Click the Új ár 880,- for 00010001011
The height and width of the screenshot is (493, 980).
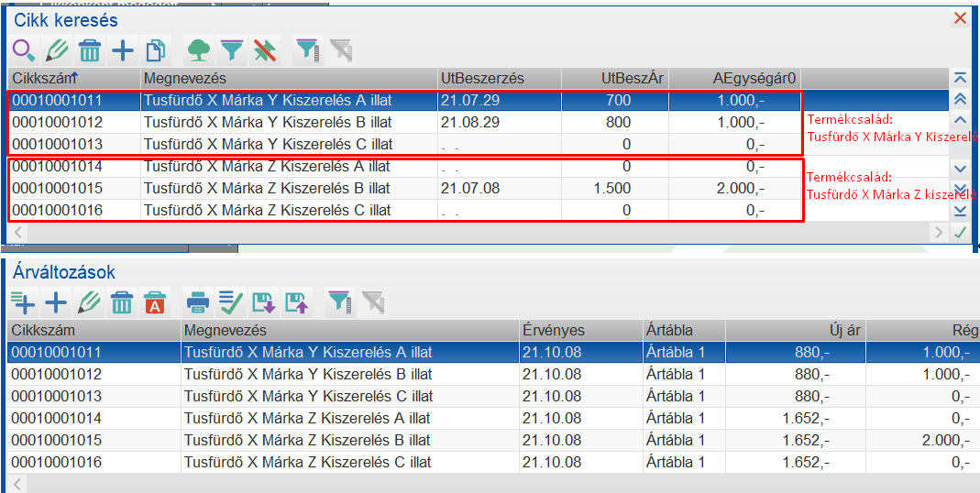point(812,353)
